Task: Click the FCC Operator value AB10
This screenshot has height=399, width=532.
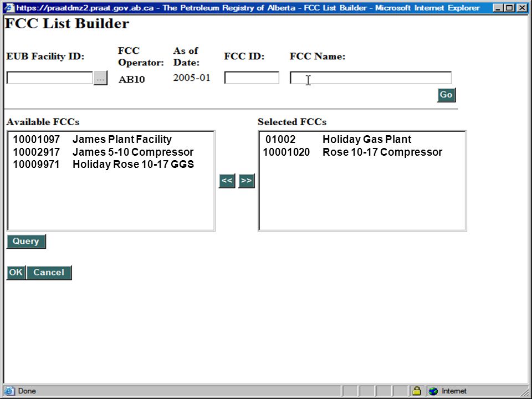Action: (132, 79)
